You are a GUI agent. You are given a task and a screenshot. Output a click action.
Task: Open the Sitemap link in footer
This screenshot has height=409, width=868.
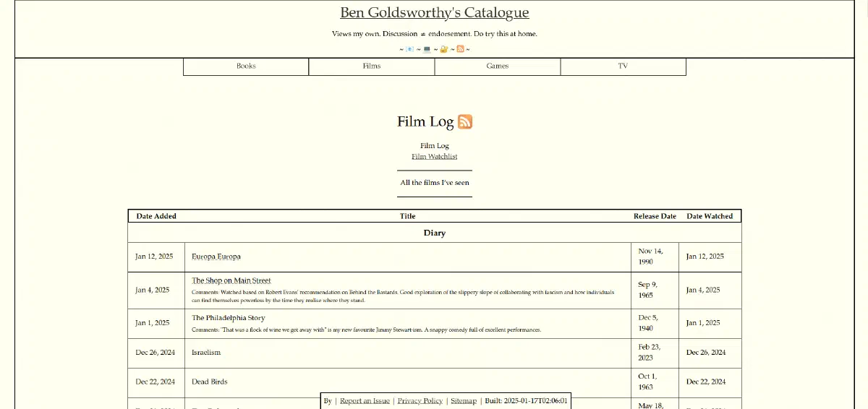coord(464,401)
